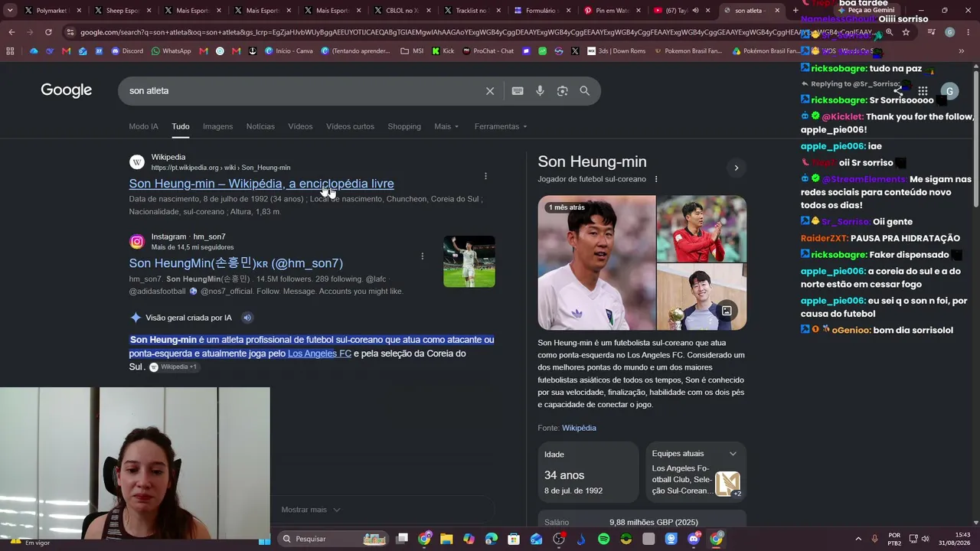Viewport: 980px width, 551px height.
Task: Show hidden system tray icons
Action: (x=858, y=539)
